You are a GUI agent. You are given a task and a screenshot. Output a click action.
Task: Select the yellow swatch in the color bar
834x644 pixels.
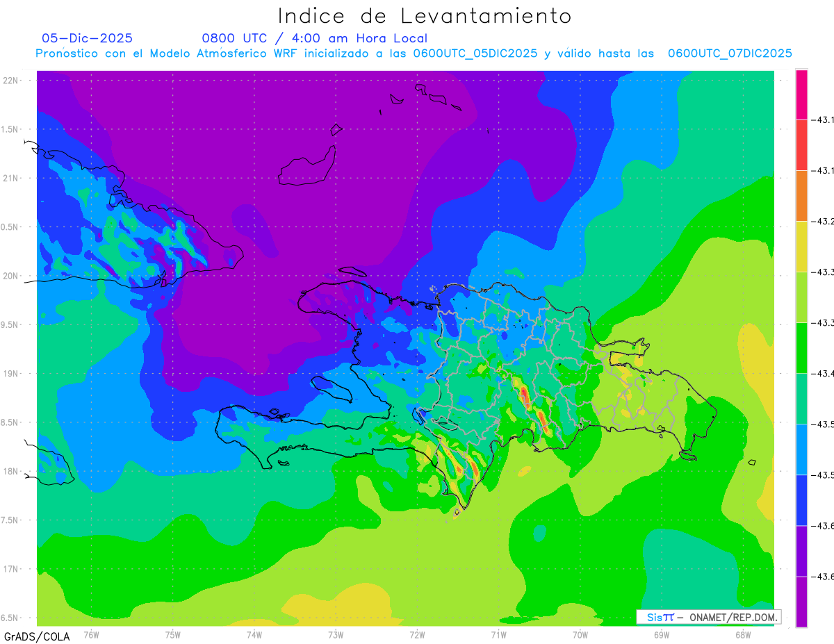pyautogui.click(x=801, y=247)
